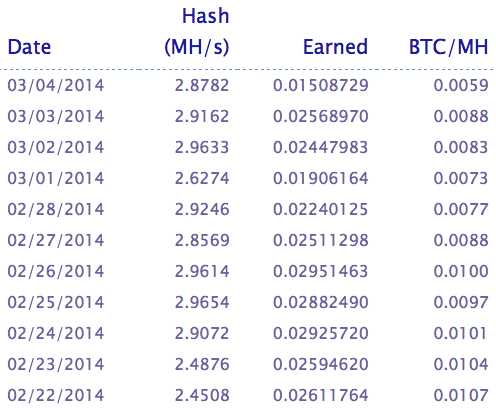Click the hash value 2.9633

[202, 147]
